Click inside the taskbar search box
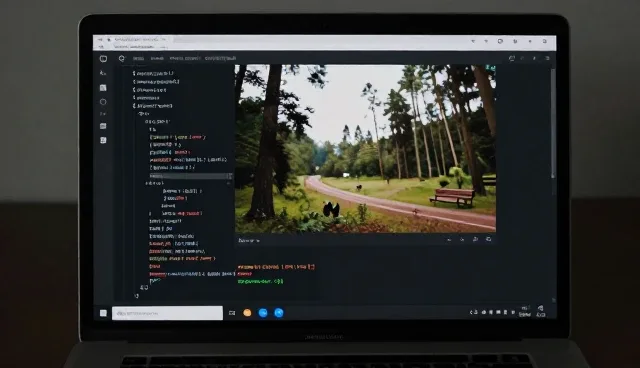 pos(167,313)
